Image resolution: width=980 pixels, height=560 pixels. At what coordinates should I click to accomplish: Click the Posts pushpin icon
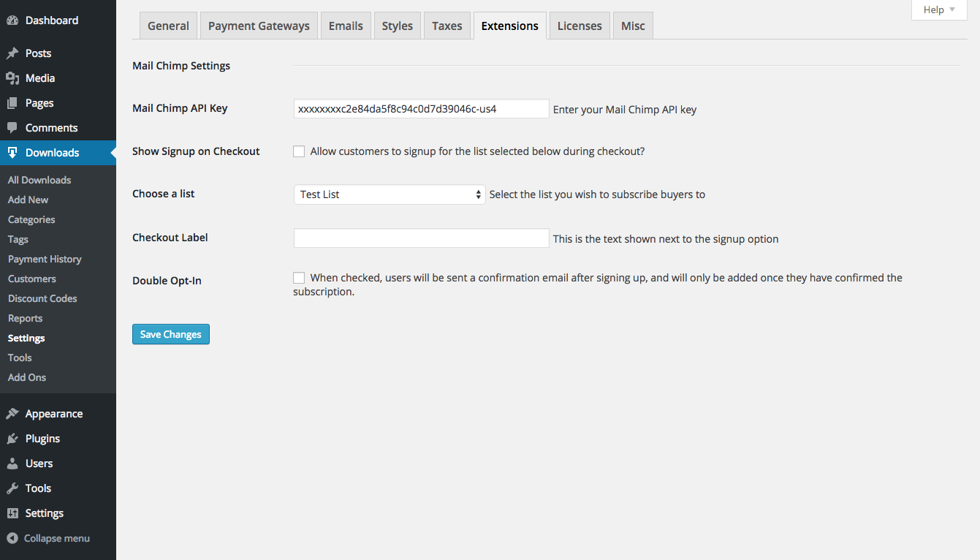[12, 53]
